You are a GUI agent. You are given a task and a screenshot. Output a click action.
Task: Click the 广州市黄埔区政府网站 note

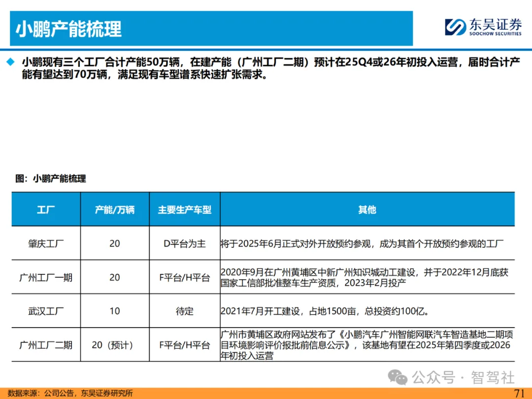point(367,345)
